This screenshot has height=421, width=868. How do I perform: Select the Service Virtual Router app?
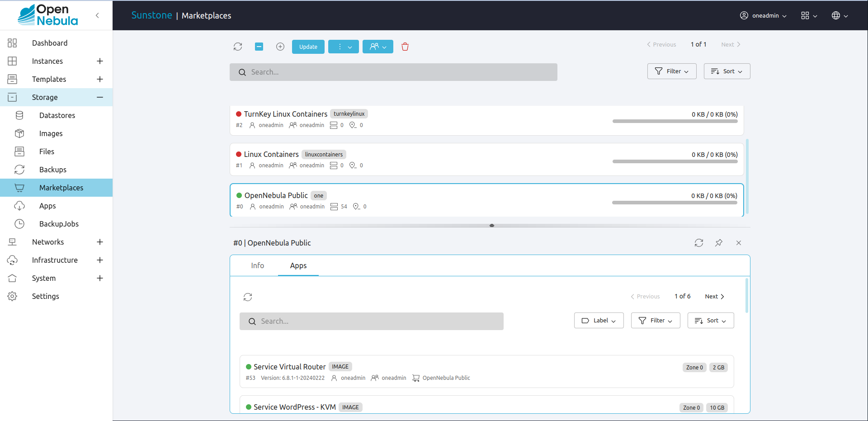click(486, 371)
